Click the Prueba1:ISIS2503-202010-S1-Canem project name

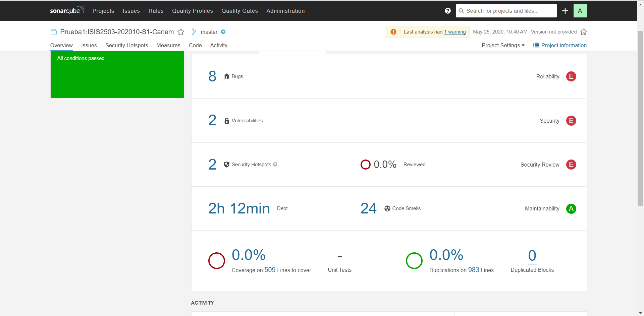pos(117,32)
